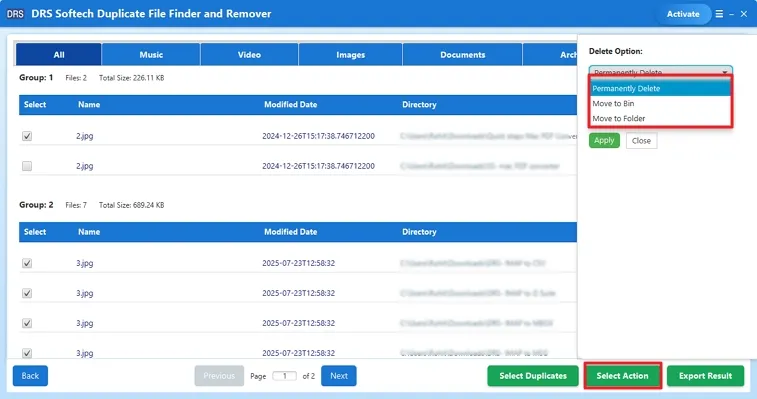Go to the Next results page
757x399 pixels.
pos(338,376)
